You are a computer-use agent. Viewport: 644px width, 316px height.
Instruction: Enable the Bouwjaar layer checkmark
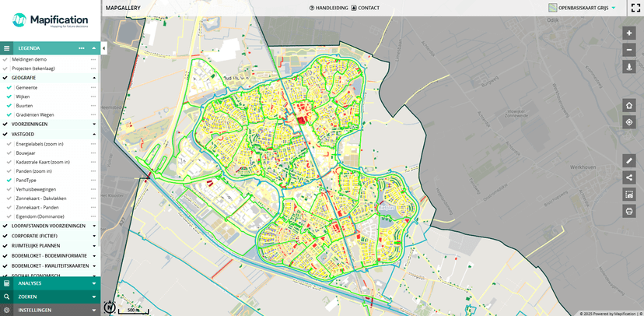click(9, 153)
